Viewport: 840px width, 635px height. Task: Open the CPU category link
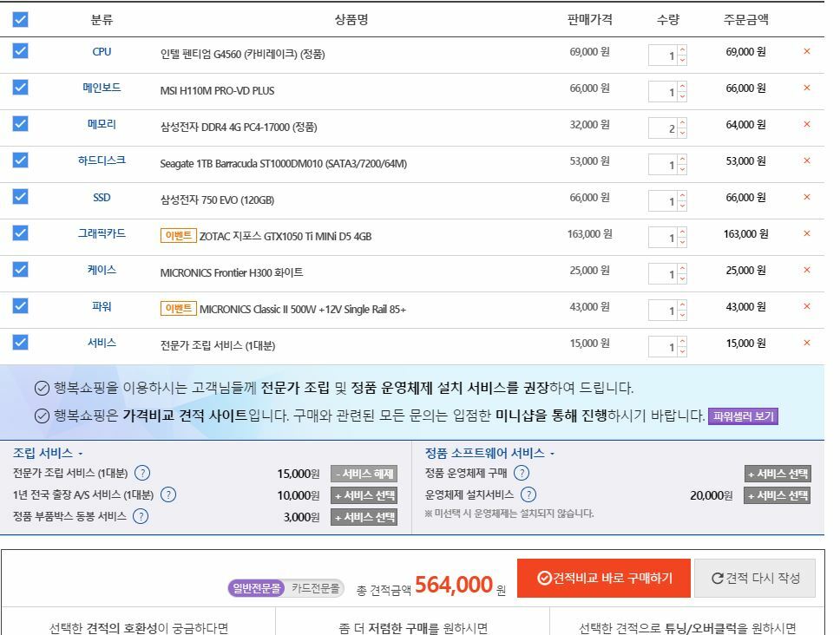[102, 52]
